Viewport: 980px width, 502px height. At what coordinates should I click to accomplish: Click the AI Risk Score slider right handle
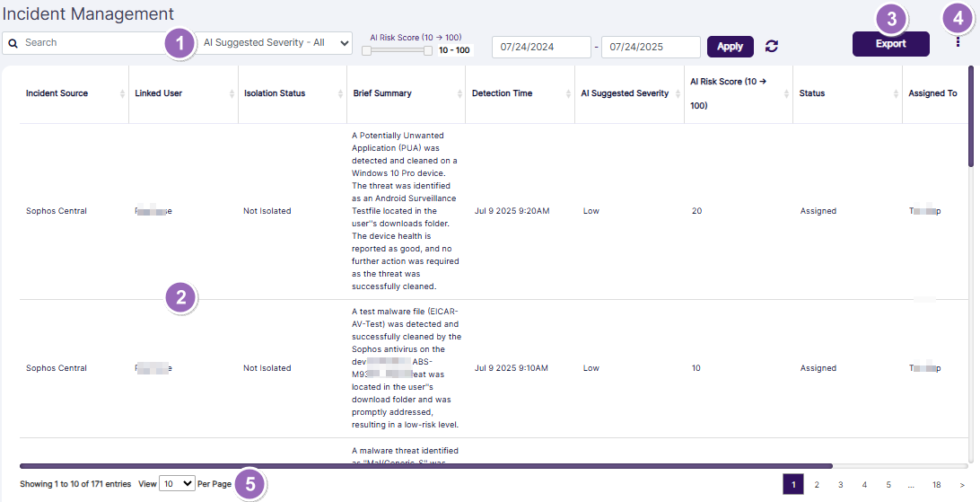pyautogui.click(x=428, y=50)
